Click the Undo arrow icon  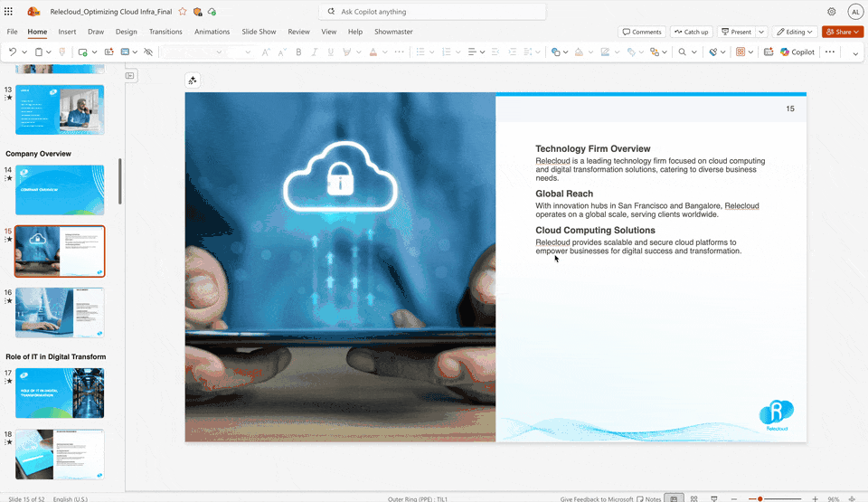point(12,52)
